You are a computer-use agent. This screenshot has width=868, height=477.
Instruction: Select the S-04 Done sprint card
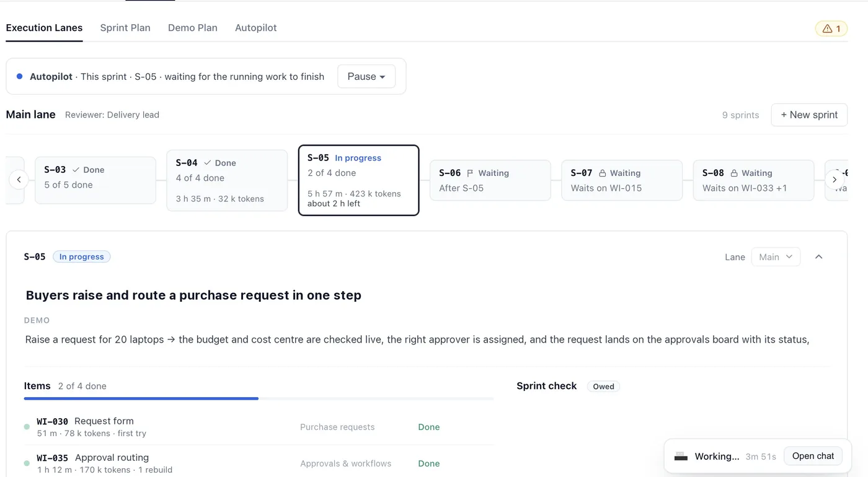(x=227, y=180)
